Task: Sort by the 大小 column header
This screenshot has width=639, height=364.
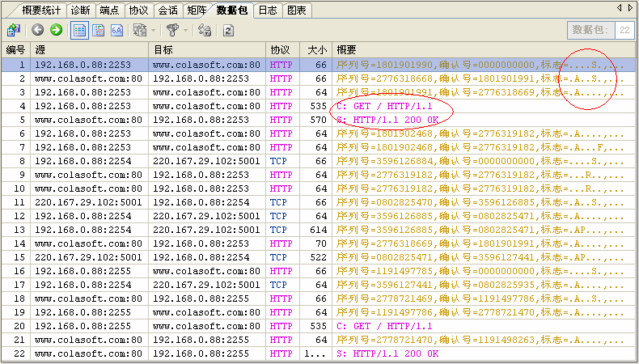Action: (x=316, y=49)
